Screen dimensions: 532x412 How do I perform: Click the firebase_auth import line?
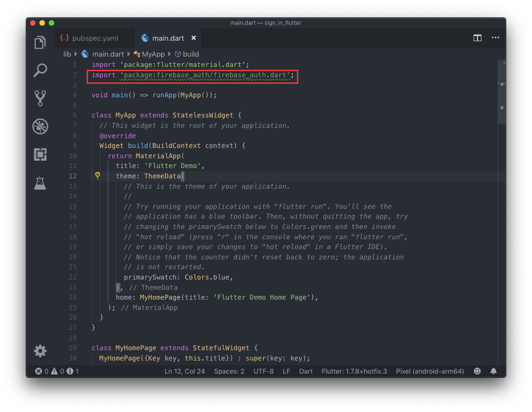(x=192, y=75)
